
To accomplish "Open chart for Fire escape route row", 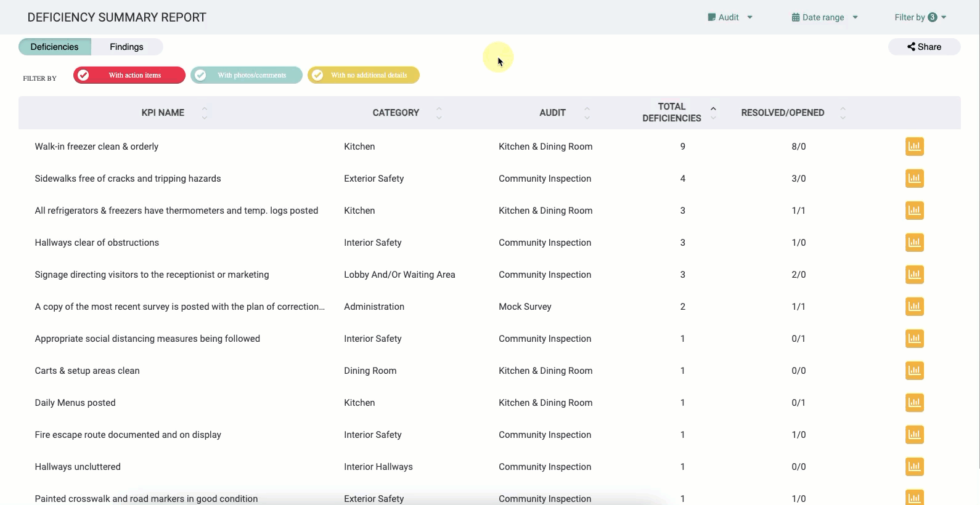I will [x=914, y=435].
